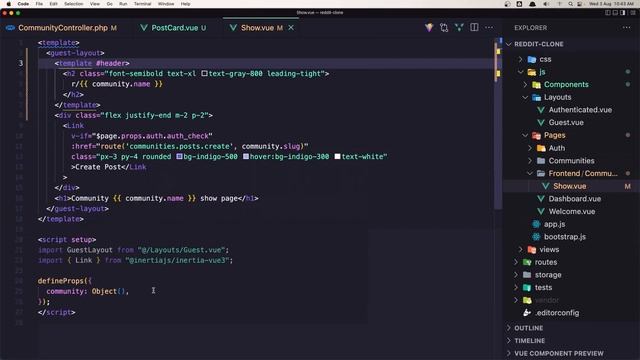
Task: Open the Go menu
Action: pyautogui.click(x=109, y=4)
